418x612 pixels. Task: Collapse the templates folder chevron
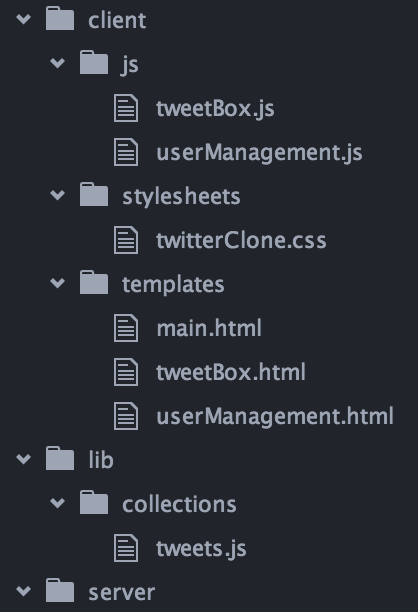tap(58, 283)
